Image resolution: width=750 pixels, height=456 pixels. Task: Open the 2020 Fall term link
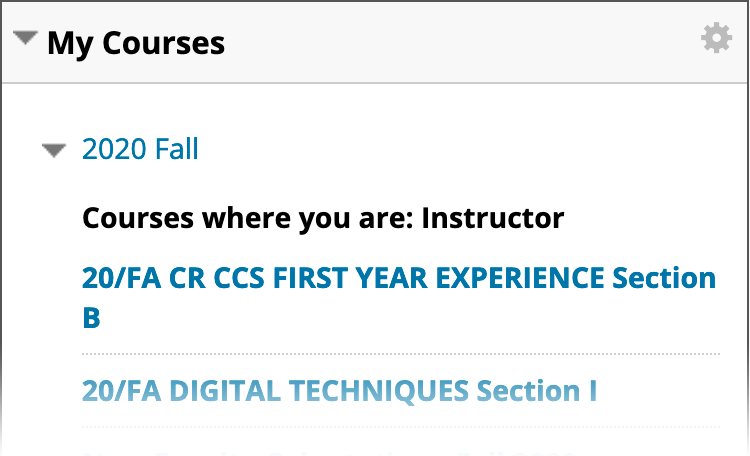coord(140,150)
